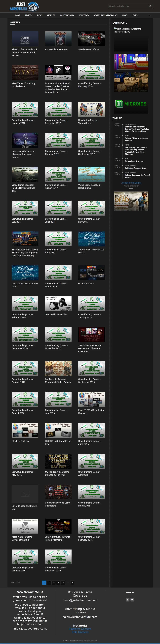This screenshot has width=160, height=644.
Task: Open the Learn by Doing latest post image
Action: coord(131,82)
